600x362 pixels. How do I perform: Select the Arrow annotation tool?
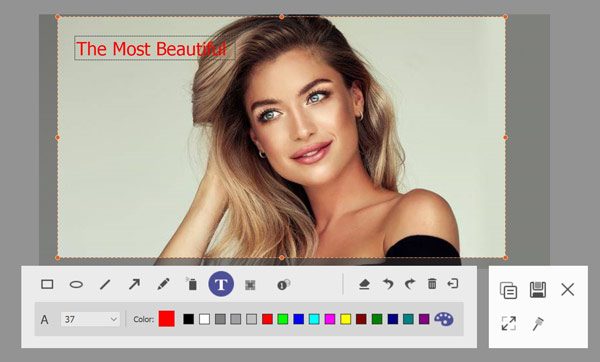point(134,284)
